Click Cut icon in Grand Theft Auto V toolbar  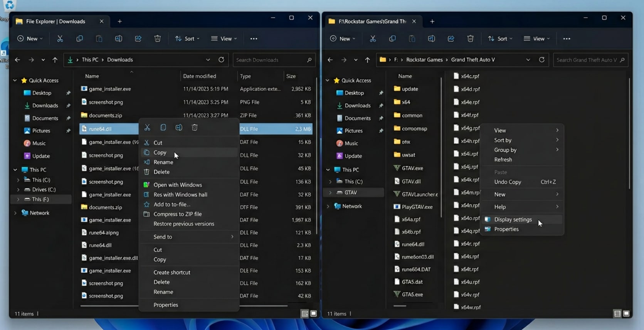(373, 39)
